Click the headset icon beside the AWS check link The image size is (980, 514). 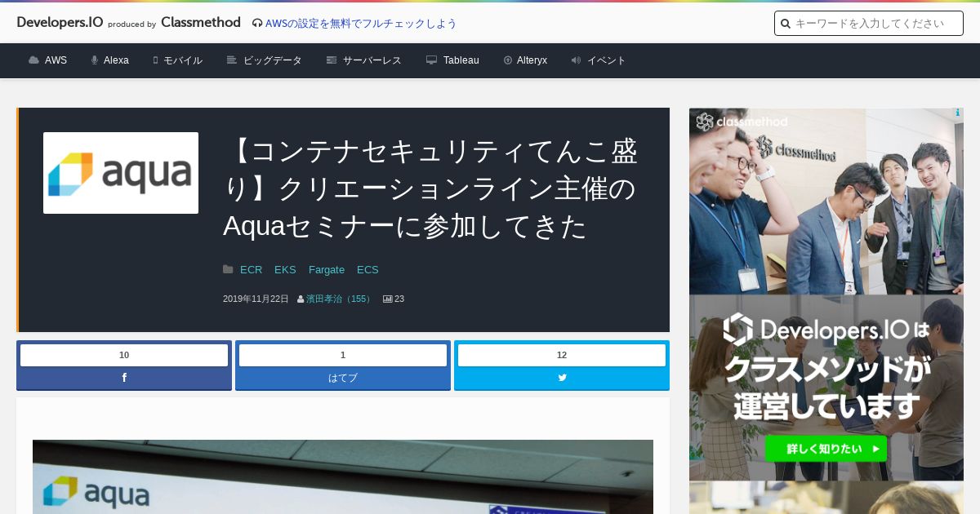[x=257, y=24]
